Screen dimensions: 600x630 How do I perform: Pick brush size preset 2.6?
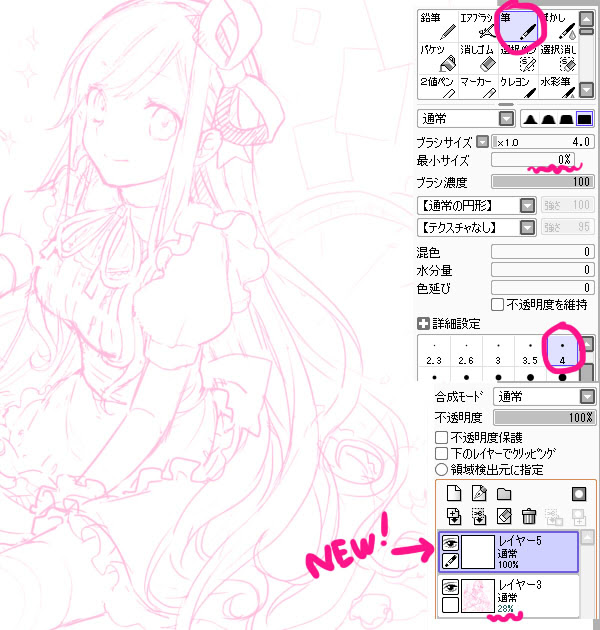click(466, 353)
